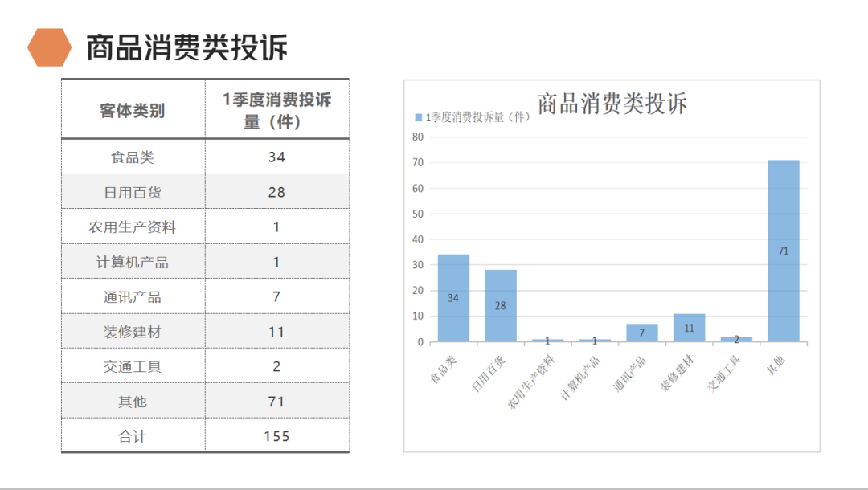The height and width of the screenshot is (490, 868).
Task: Click the rotated x-axis label 交通工具
Action: click(724, 374)
